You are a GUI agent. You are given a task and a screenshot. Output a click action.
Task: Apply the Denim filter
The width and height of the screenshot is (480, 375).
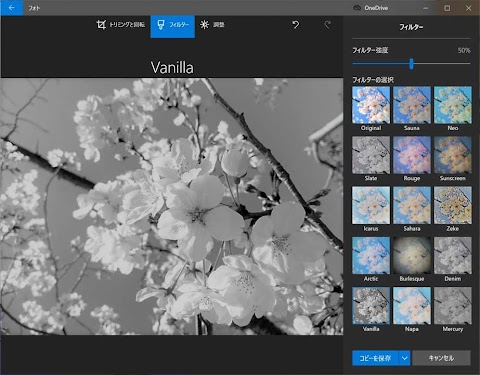click(x=453, y=256)
